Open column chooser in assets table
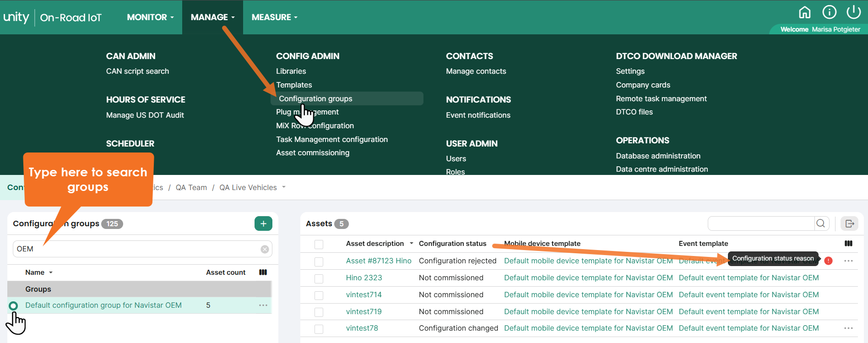Viewport: 868px width, 343px height. (x=848, y=244)
